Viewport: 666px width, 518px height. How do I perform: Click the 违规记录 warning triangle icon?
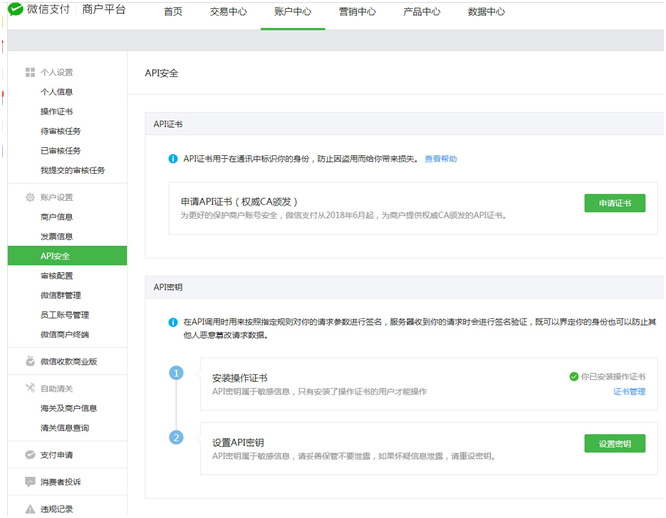tap(30, 509)
